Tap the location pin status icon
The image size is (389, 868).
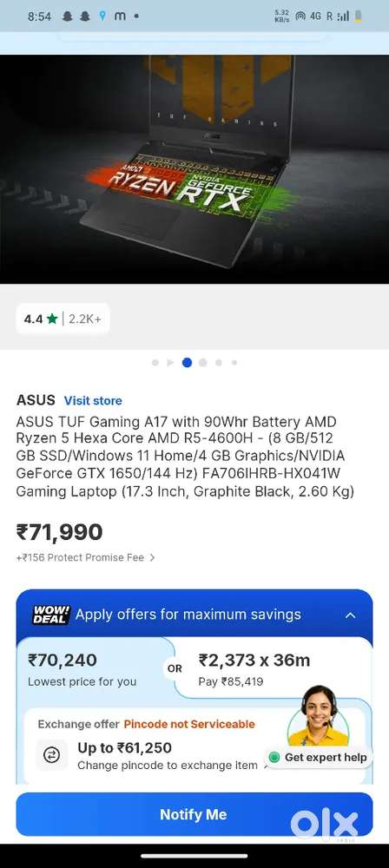click(102, 16)
